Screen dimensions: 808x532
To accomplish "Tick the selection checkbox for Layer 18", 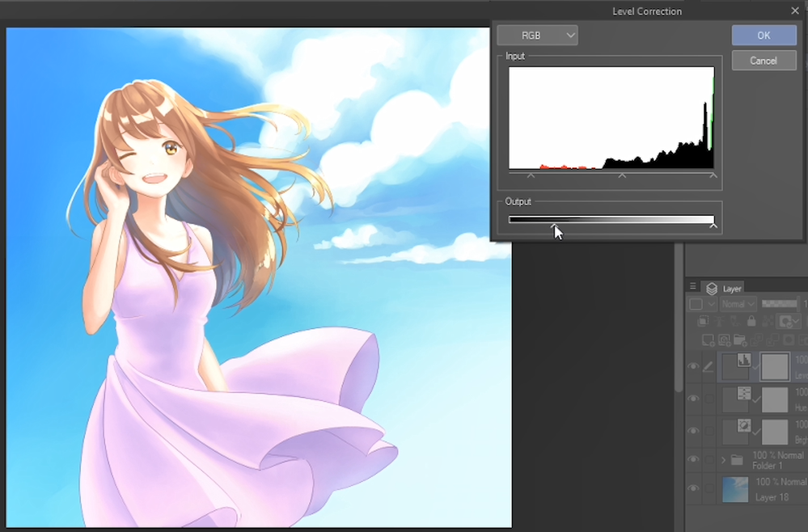I will point(709,488).
